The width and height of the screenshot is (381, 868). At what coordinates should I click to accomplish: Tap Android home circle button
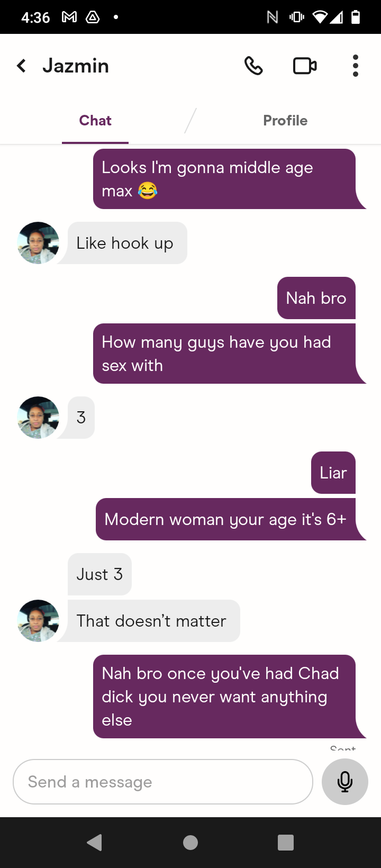click(190, 843)
